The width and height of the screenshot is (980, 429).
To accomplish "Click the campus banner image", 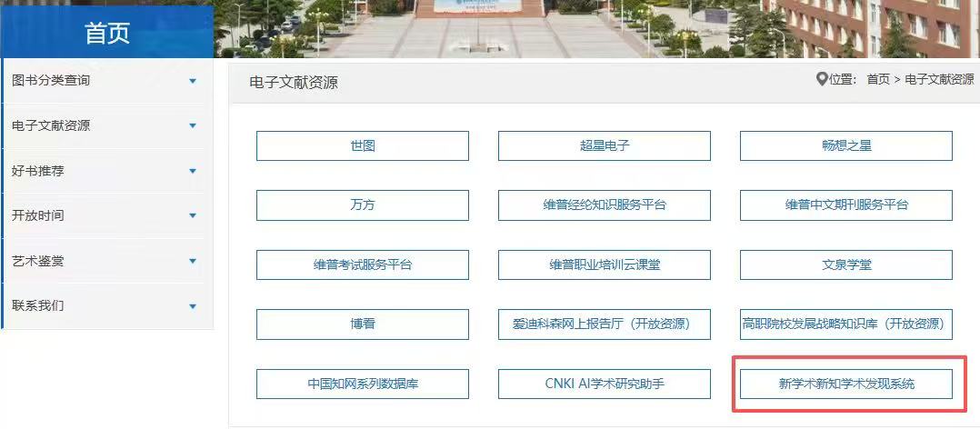I will pos(591,27).
